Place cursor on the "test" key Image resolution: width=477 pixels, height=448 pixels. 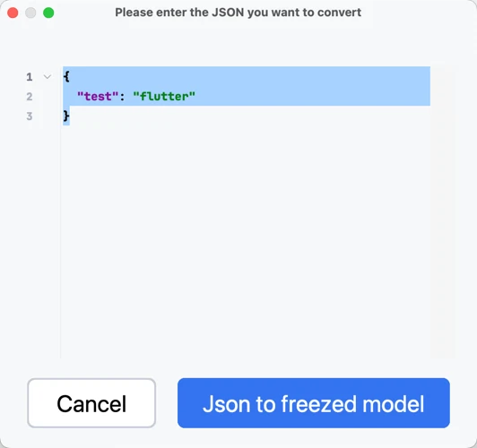98,97
